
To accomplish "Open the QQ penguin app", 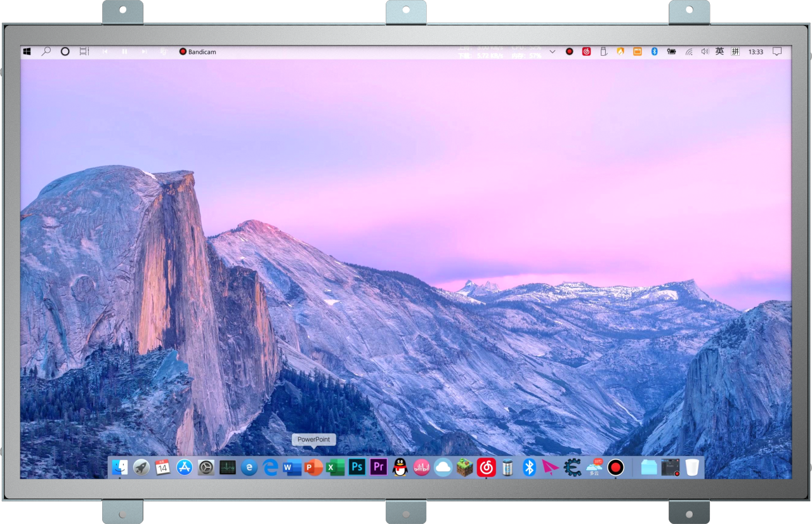I will pos(400,468).
